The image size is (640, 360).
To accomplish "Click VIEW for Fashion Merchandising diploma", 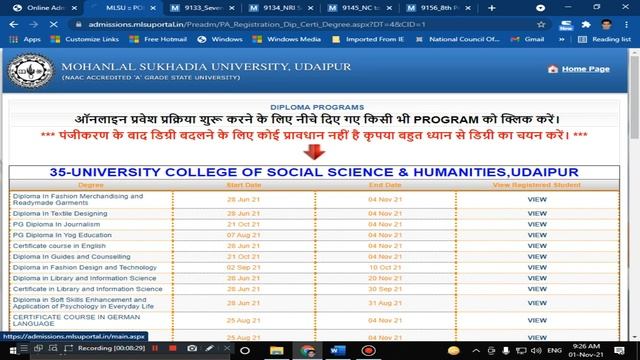I will pos(537,199).
